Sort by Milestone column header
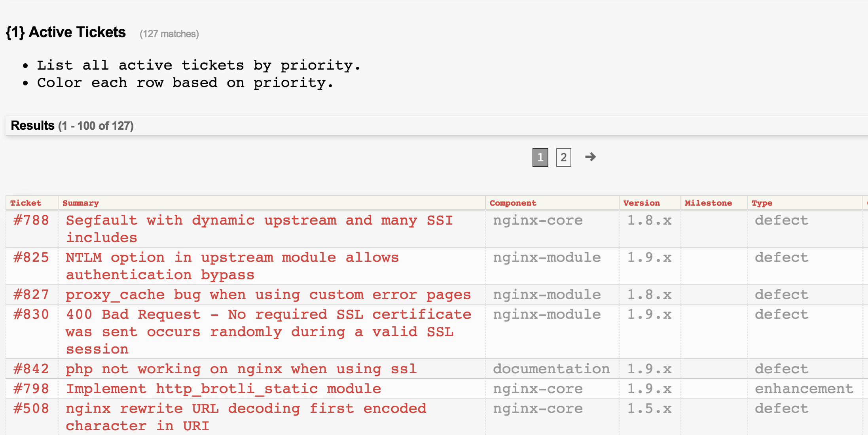The height and width of the screenshot is (435, 868). click(708, 203)
